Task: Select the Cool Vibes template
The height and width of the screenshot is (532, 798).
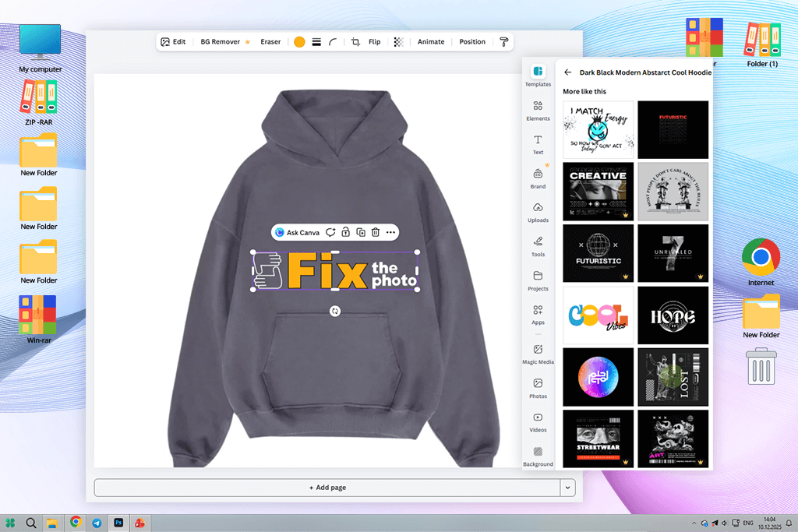Action: (598, 315)
